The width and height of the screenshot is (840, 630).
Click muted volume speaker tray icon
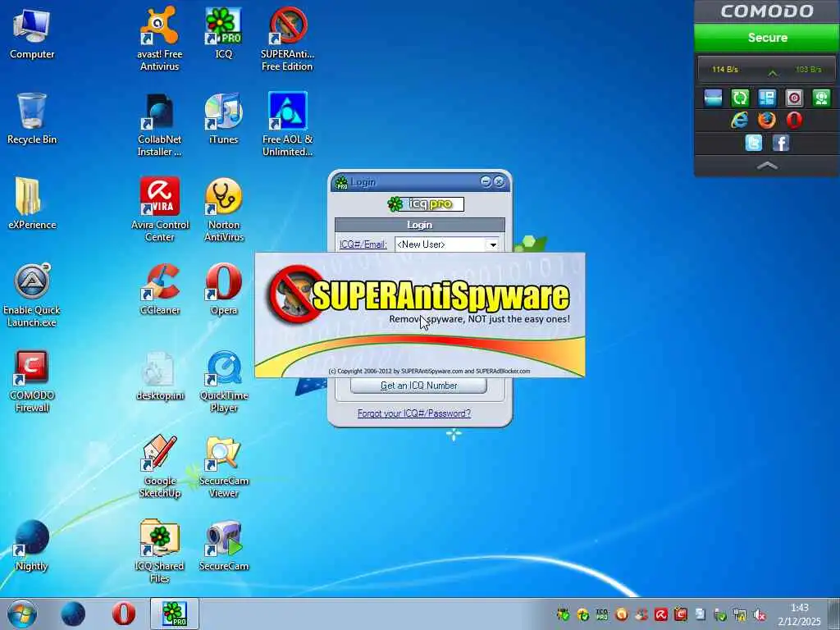coord(759,614)
